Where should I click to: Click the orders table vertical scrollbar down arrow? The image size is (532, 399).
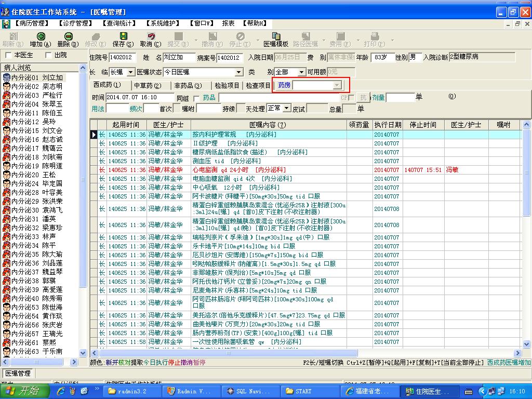coord(526,344)
